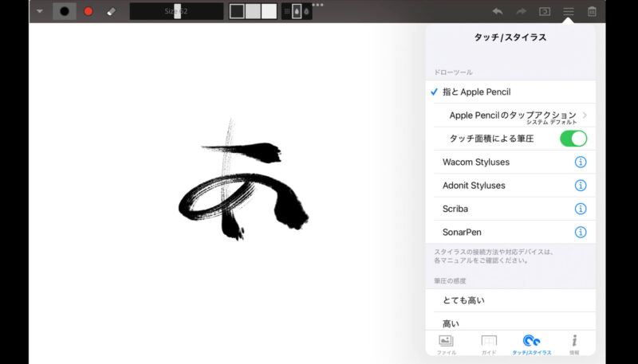This screenshot has width=638, height=364.
Task: Close the hamburger menu panel
Action: (x=569, y=11)
